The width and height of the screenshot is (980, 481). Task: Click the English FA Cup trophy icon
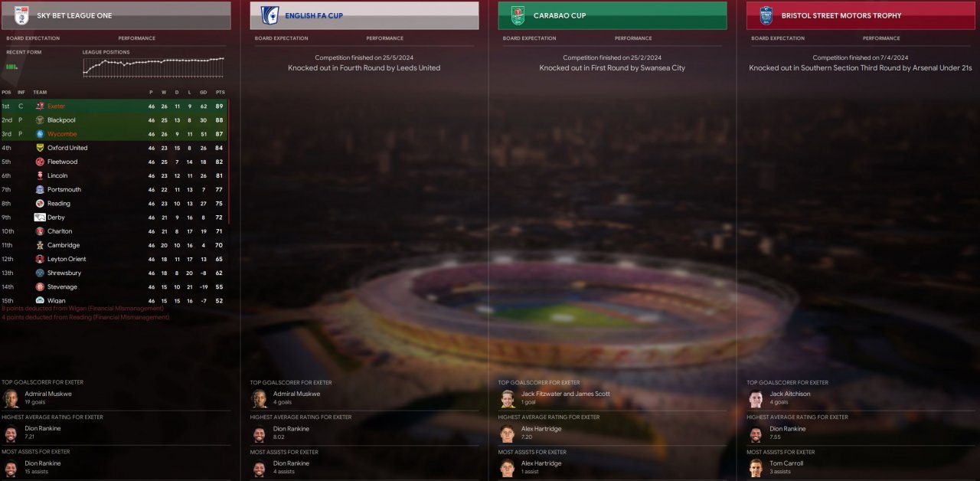click(x=269, y=15)
